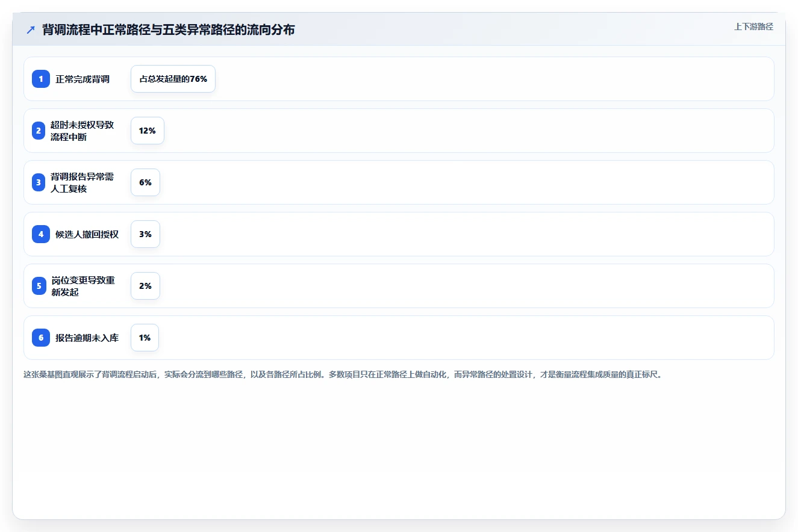Click the 12% value chip
Image resolution: width=798 pixels, height=532 pixels.
pyautogui.click(x=147, y=131)
